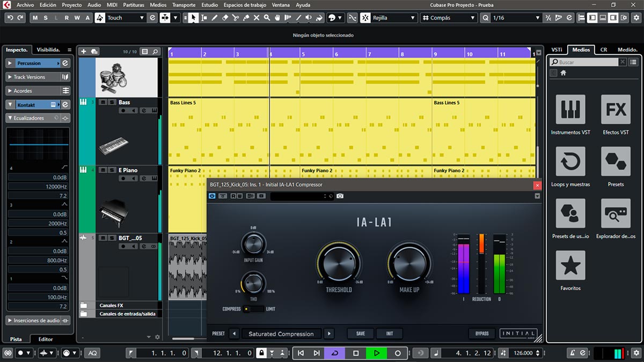Switch to the CR tab
Viewport: 644px width, 362px height.
click(x=604, y=49)
